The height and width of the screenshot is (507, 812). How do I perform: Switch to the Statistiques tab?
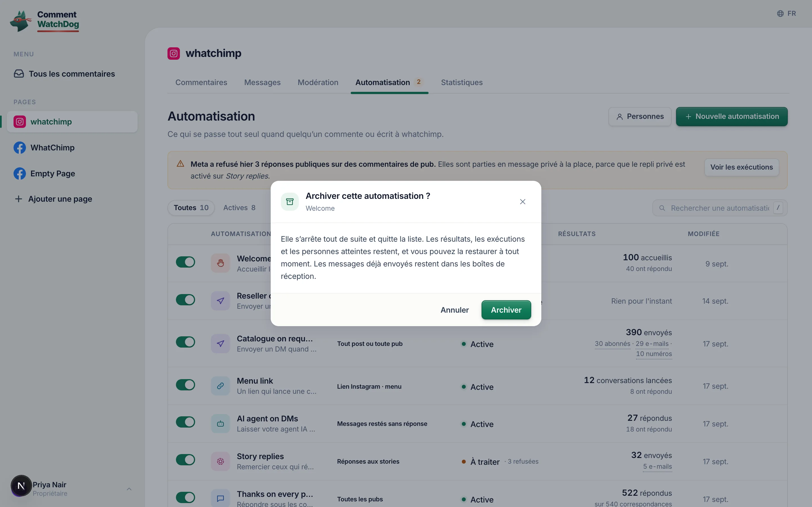click(462, 83)
